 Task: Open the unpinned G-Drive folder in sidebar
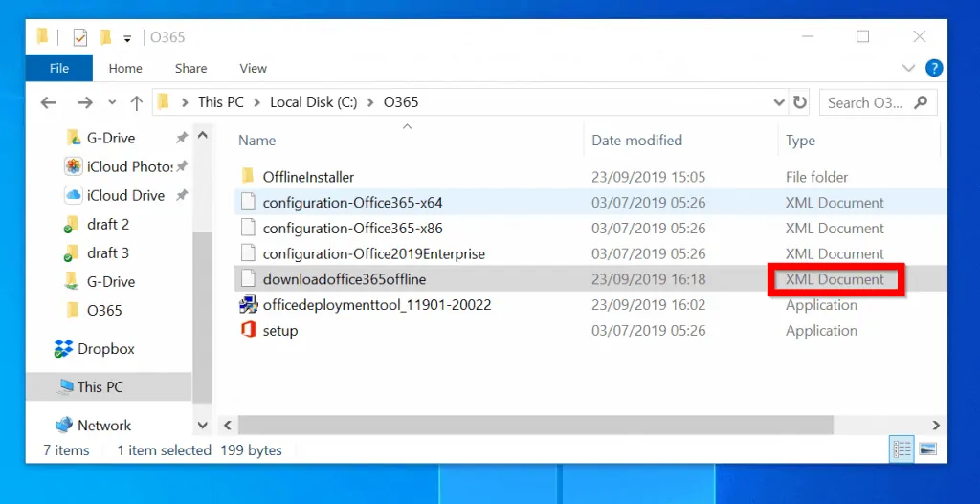pos(111,282)
